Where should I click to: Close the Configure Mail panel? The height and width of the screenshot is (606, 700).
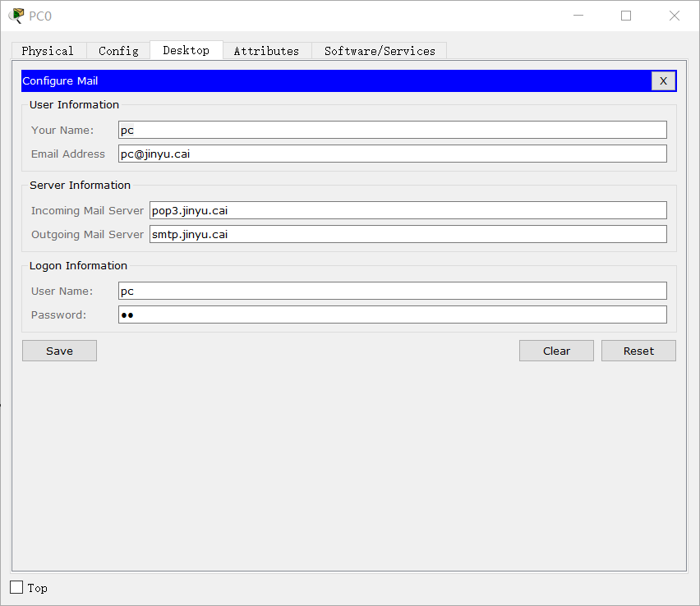[x=663, y=80]
